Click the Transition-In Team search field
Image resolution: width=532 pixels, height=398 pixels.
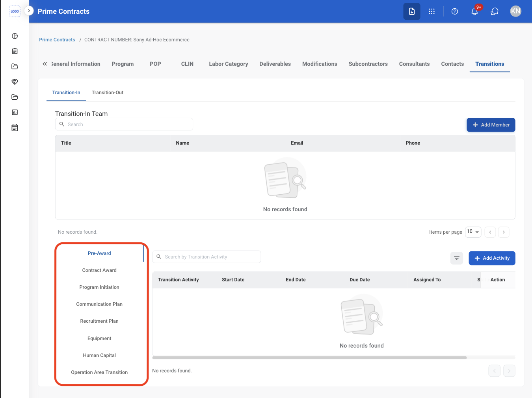coord(124,124)
